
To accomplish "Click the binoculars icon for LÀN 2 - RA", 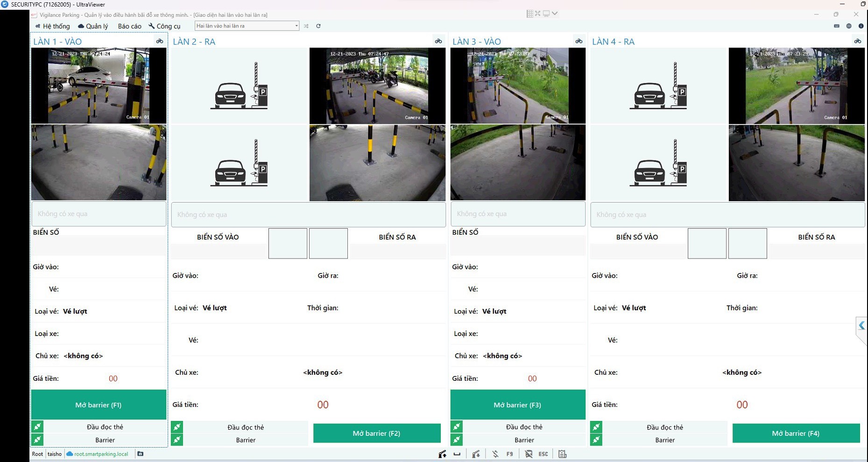I will [438, 41].
